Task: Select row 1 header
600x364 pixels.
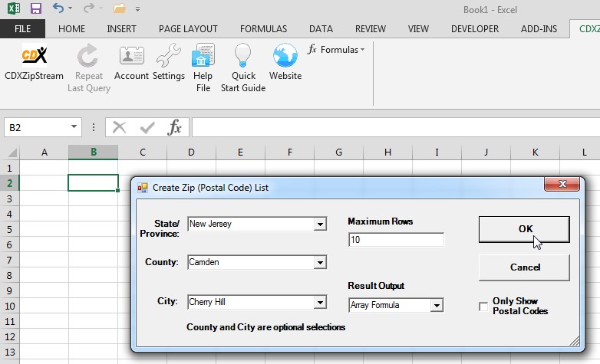Action: click(x=9, y=168)
